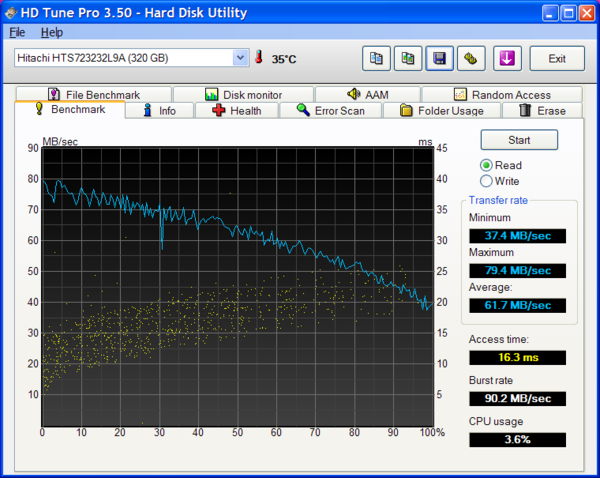Click the thermometer temperature icon
600x478 pixels.
260,58
